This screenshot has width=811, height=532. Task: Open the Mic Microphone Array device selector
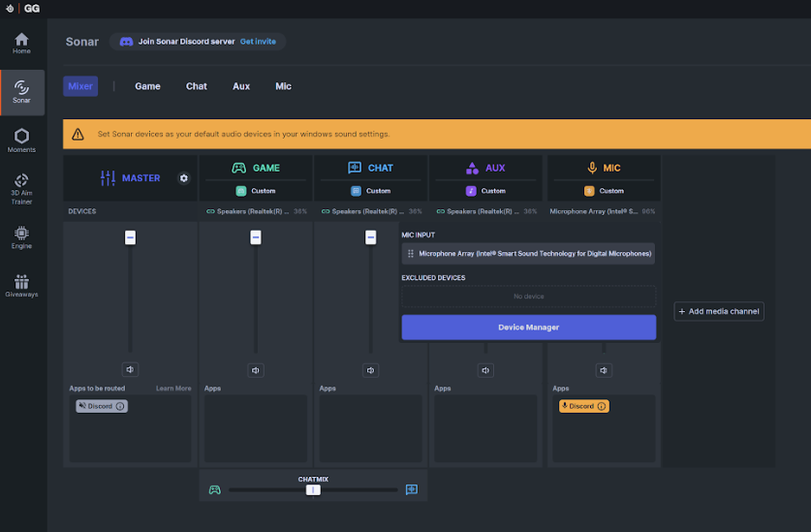603,211
